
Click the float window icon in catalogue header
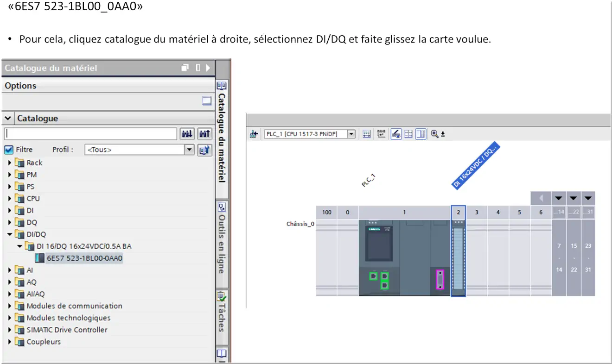[185, 68]
